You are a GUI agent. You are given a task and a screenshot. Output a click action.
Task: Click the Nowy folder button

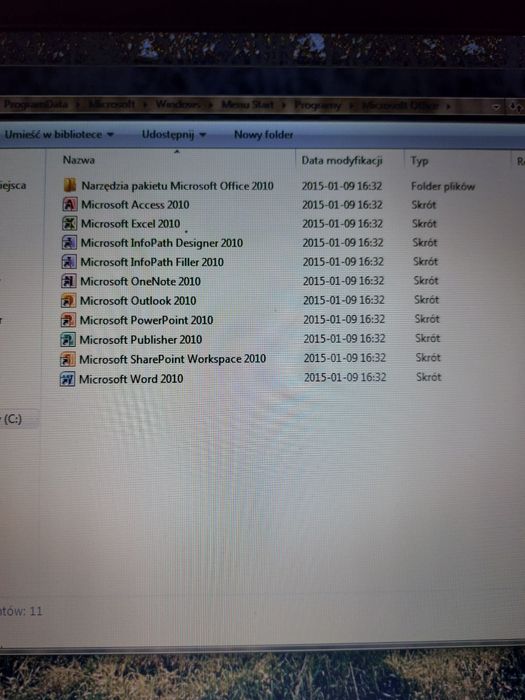[263, 134]
